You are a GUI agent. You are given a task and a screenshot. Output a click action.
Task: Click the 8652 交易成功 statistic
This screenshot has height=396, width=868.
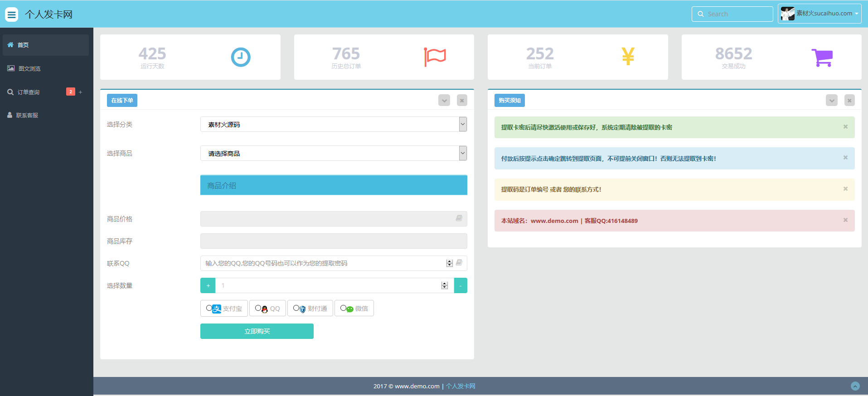coord(734,58)
